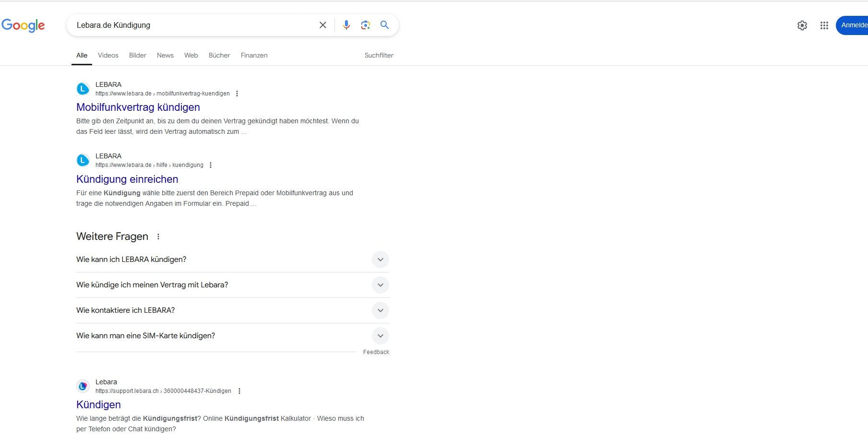Expand Wie kann man eine SIM-Karte kündigen?
The width and height of the screenshot is (868, 438).
tap(233, 336)
